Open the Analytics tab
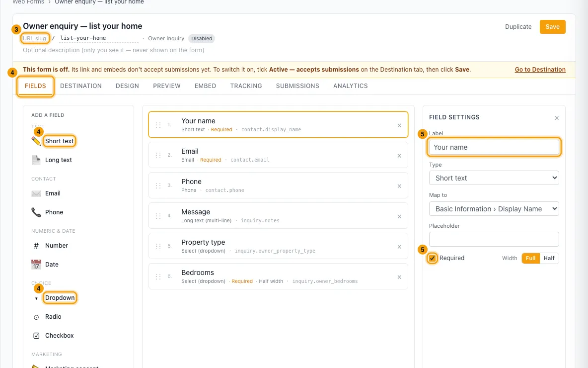588x368 pixels. pos(350,86)
